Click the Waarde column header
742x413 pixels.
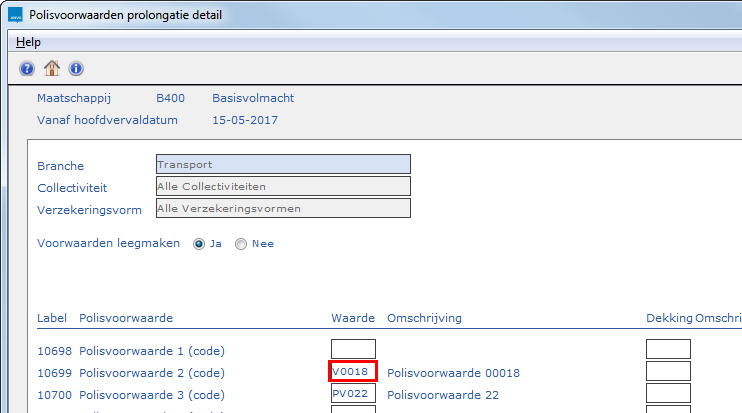point(352,318)
